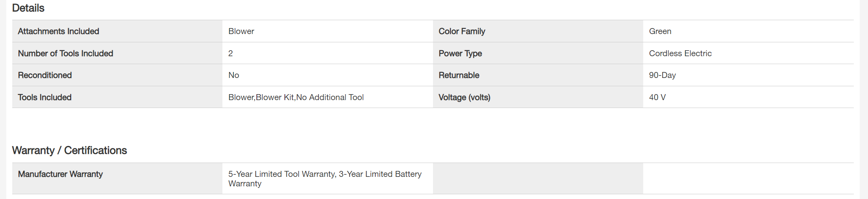Select the 40 V voltage value
The height and width of the screenshot is (199, 868).
tap(657, 97)
